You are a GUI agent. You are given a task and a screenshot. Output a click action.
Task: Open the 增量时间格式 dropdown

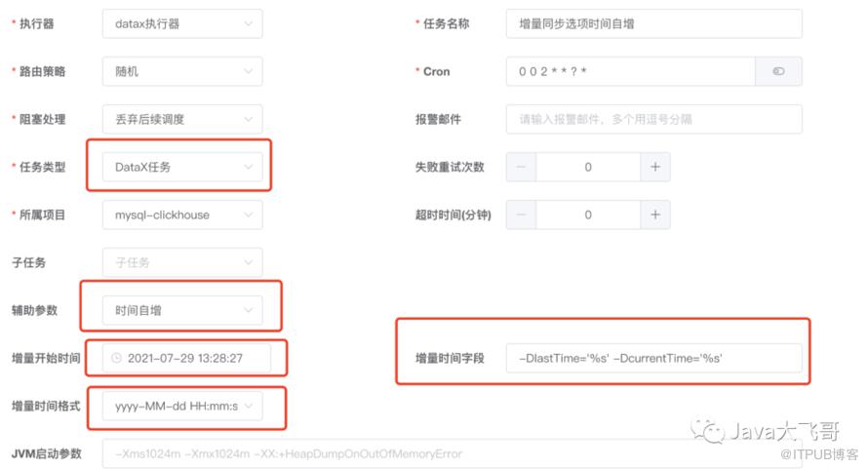(182, 406)
